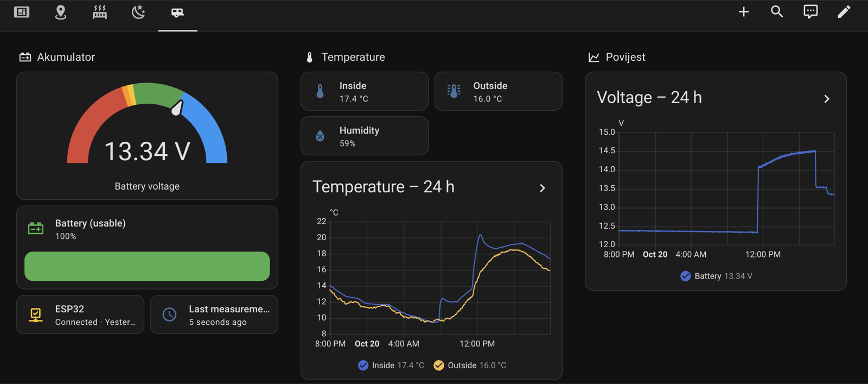
Task: Click the green battery level bar
Action: coord(147,266)
